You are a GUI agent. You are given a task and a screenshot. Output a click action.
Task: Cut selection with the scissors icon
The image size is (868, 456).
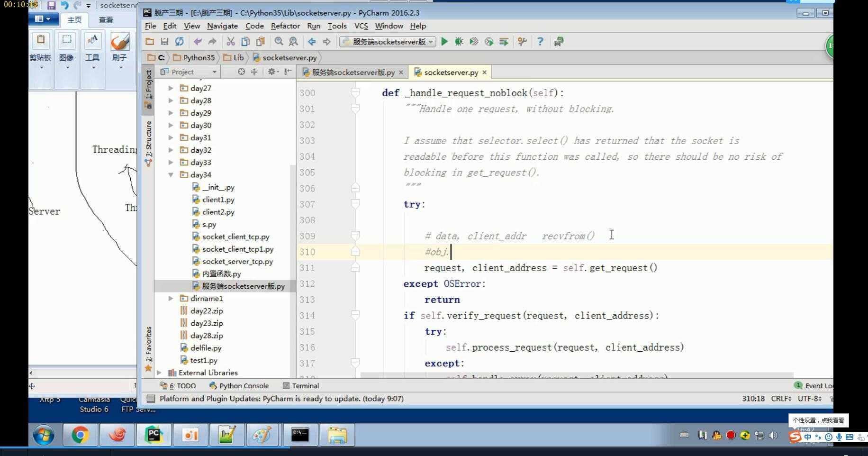tap(231, 42)
